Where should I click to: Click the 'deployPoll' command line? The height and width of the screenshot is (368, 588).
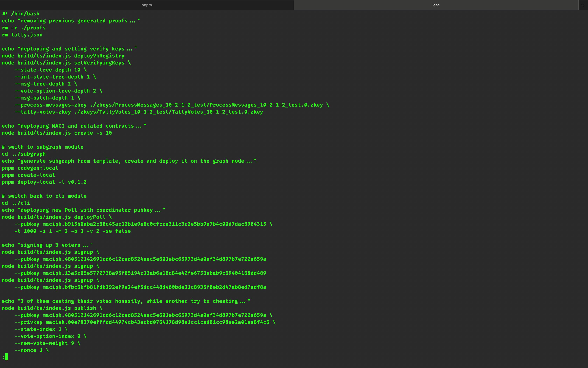click(57, 217)
